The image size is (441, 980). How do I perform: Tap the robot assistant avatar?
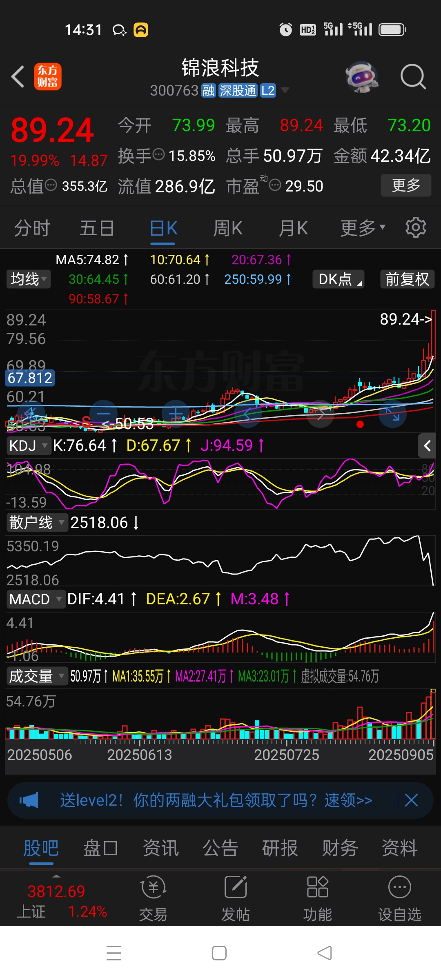[361, 76]
